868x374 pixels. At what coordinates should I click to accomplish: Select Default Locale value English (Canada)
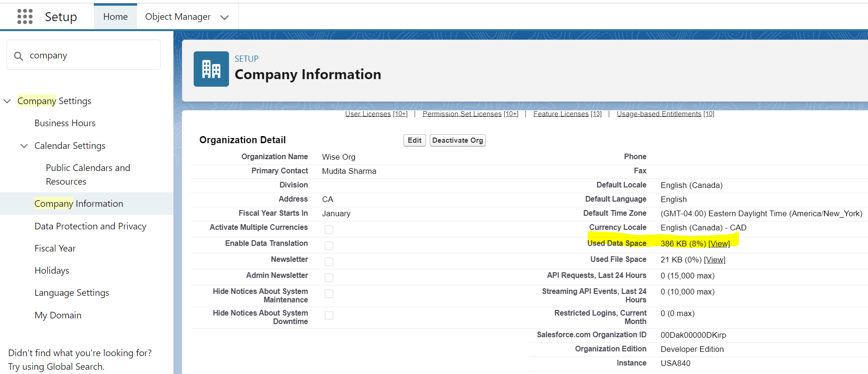tap(691, 185)
